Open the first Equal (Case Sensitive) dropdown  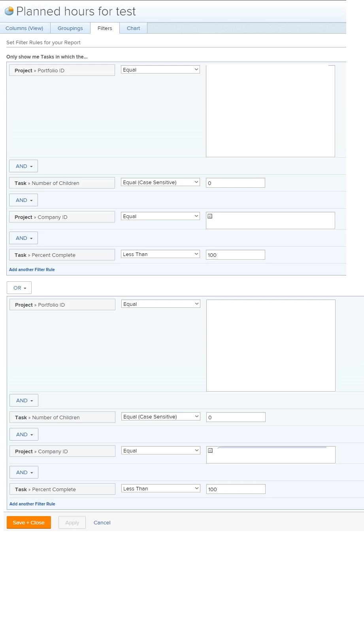[160, 182]
